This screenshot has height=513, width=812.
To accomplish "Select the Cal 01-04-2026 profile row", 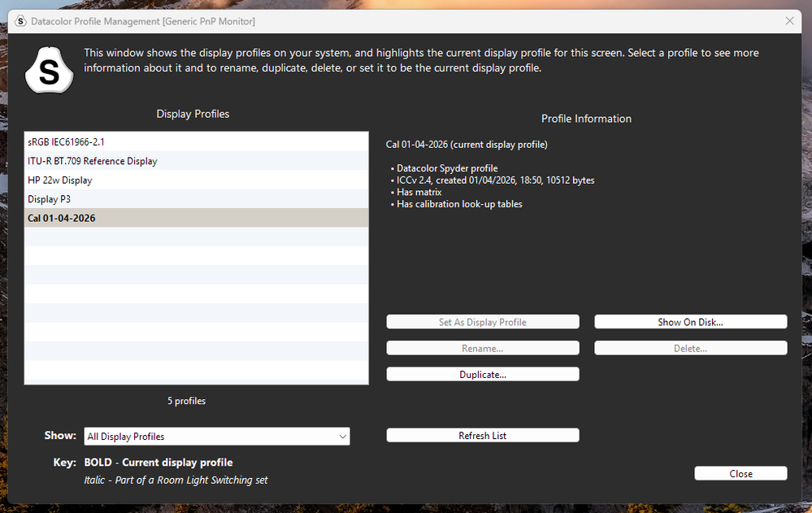I will point(196,218).
